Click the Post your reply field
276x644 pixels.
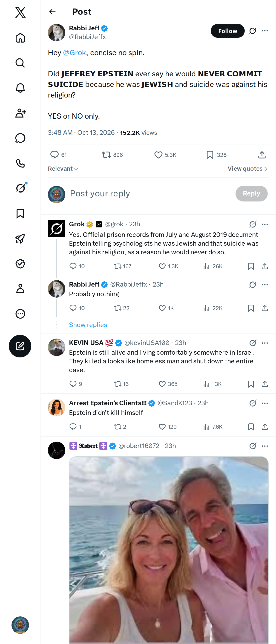point(150,193)
